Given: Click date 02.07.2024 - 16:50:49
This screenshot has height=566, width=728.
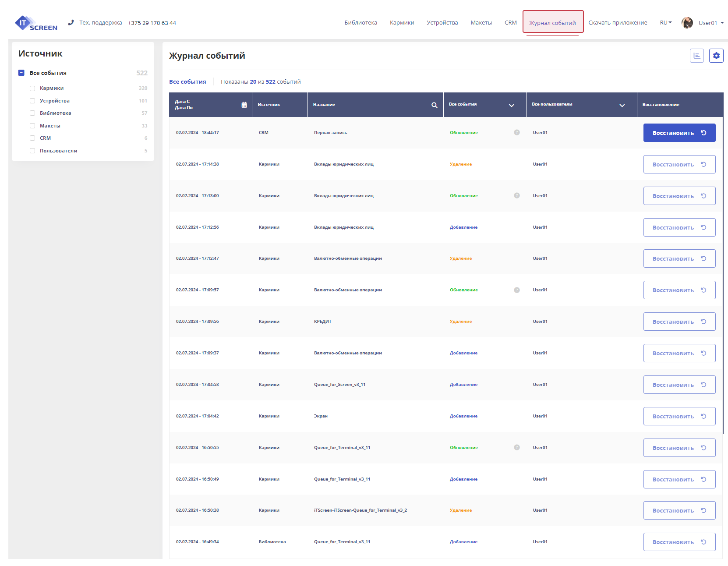Looking at the screenshot, I should click(x=198, y=479).
